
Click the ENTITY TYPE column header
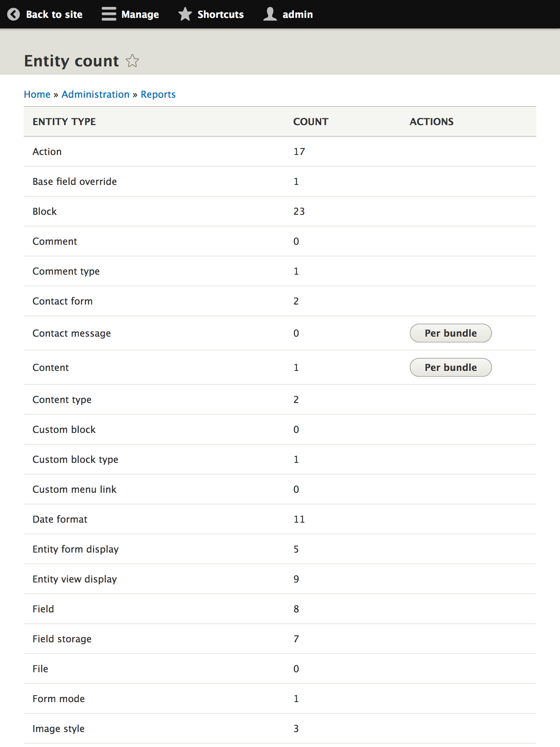[x=64, y=121]
